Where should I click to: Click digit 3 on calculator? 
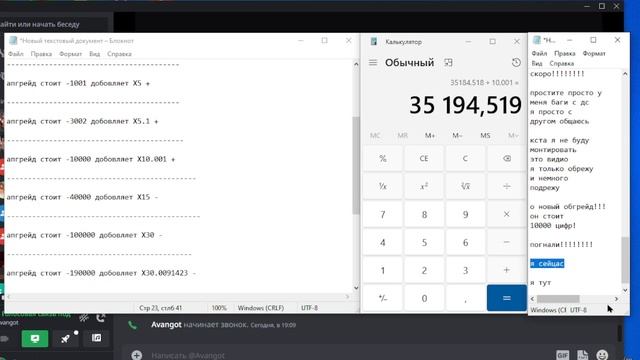click(465, 270)
